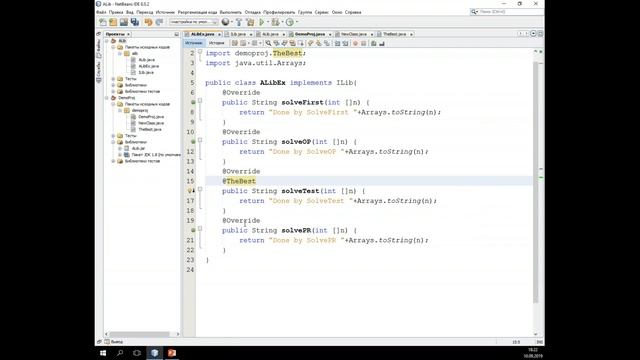Image resolution: width=640 pixels, height=360 pixels.
Task: Expand the ALib.jar library node
Action: 120,148
